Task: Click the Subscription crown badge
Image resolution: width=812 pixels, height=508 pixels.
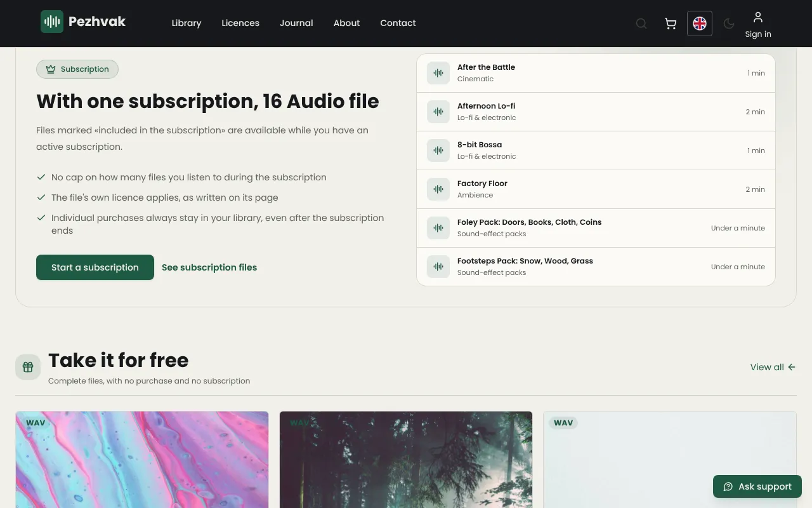Action: 77,69
